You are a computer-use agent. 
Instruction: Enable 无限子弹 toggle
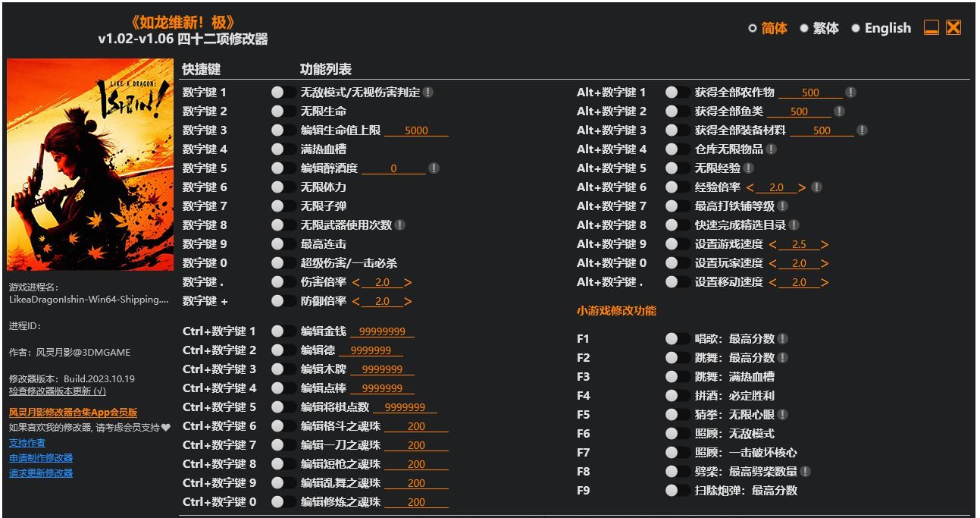pyautogui.click(x=283, y=206)
